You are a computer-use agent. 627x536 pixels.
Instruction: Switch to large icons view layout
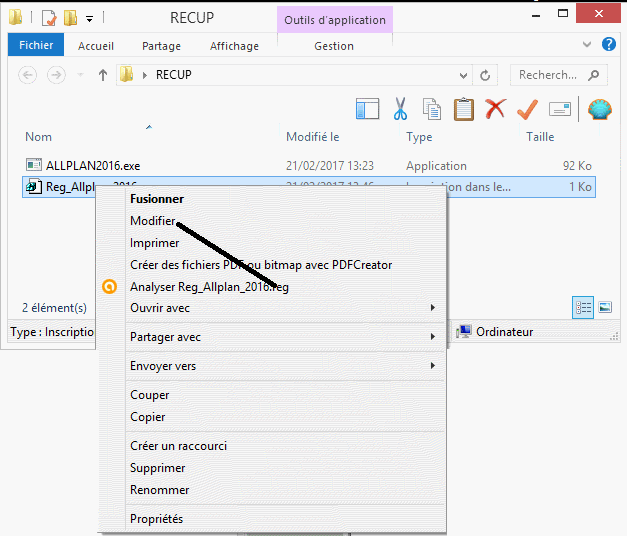coord(605,308)
